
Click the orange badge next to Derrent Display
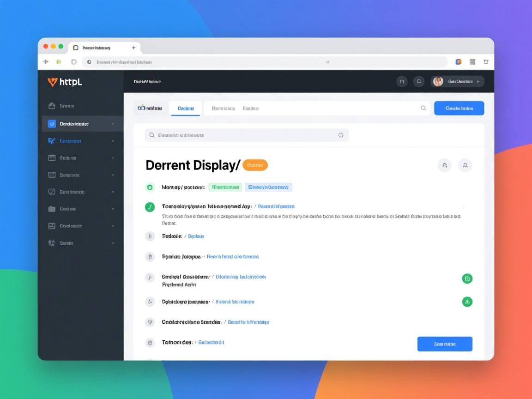tap(255, 165)
